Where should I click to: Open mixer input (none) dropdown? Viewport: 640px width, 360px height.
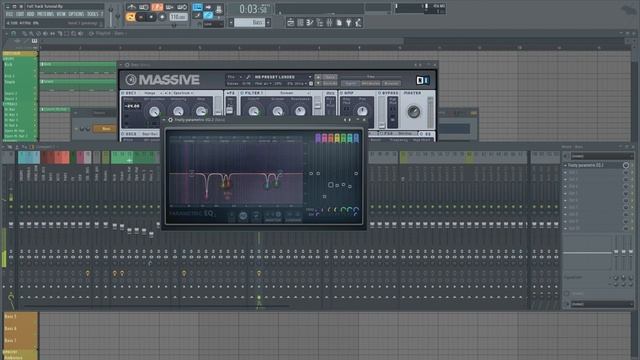click(602, 156)
